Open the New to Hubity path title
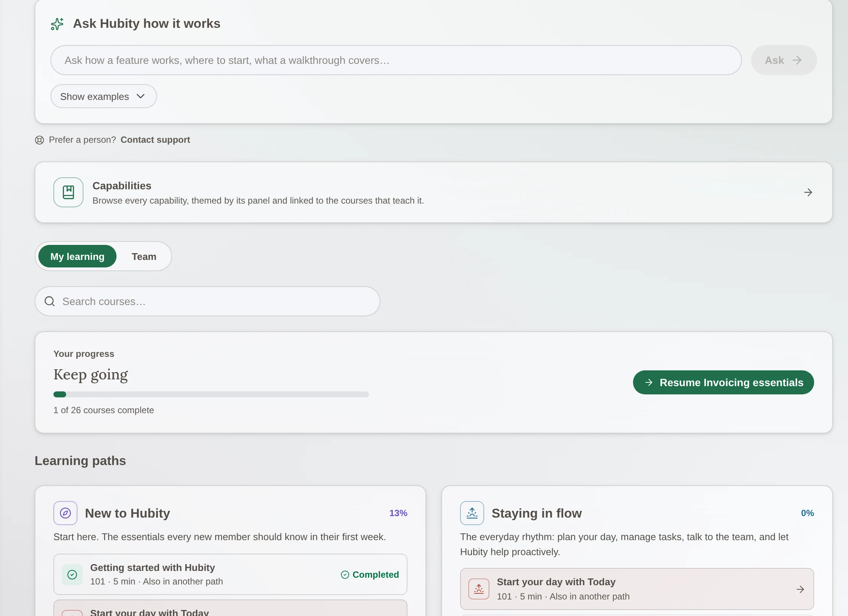Image resolution: width=848 pixels, height=616 pixels. [127, 513]
